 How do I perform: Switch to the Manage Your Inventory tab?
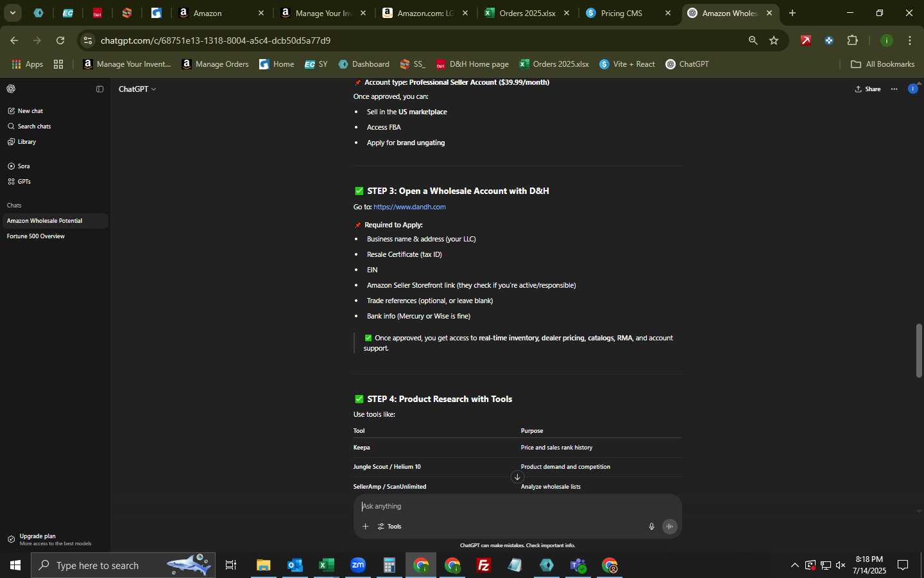coord(324,13)
